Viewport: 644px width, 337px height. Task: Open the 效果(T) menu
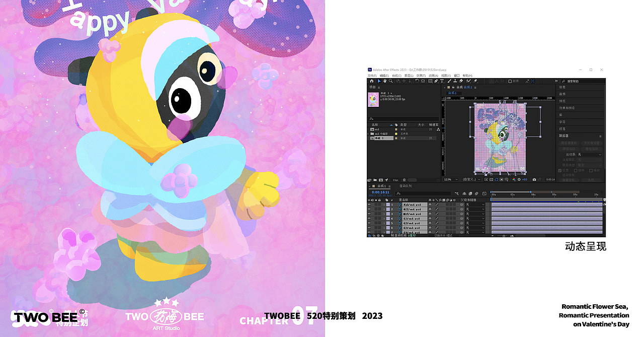pos(421,76)
